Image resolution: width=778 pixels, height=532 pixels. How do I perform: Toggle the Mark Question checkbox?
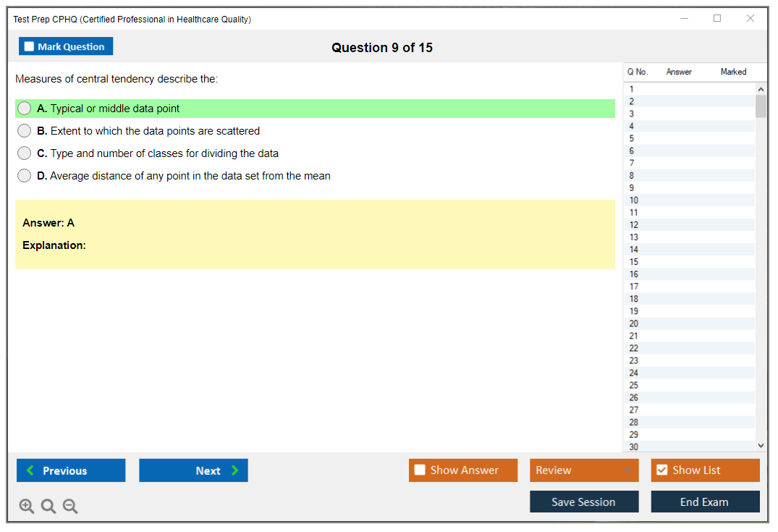(29, 46)
